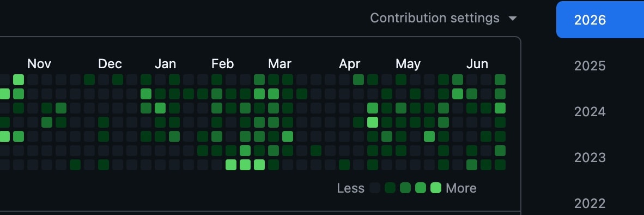Image resolution: width=644 pixels, height=215 pixels.
Task: Open the 2022 year entry
Action: pyautogui.click(x=590, y=203)
